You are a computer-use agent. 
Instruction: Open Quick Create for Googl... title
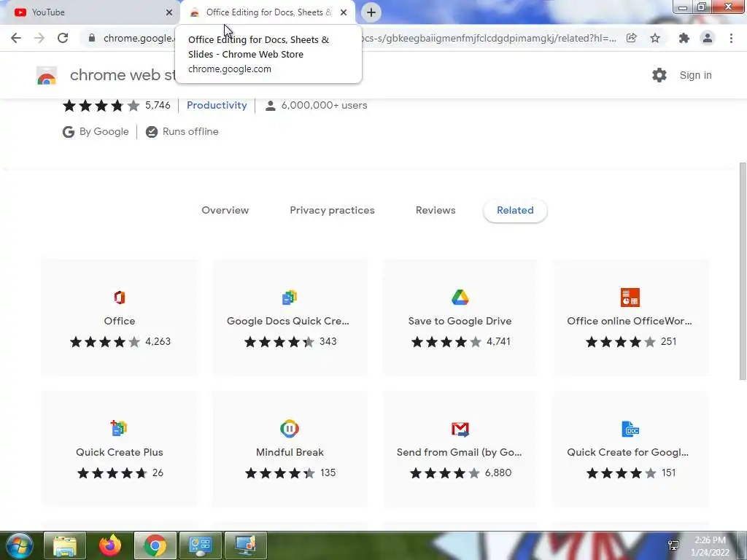tap(628, 452)
